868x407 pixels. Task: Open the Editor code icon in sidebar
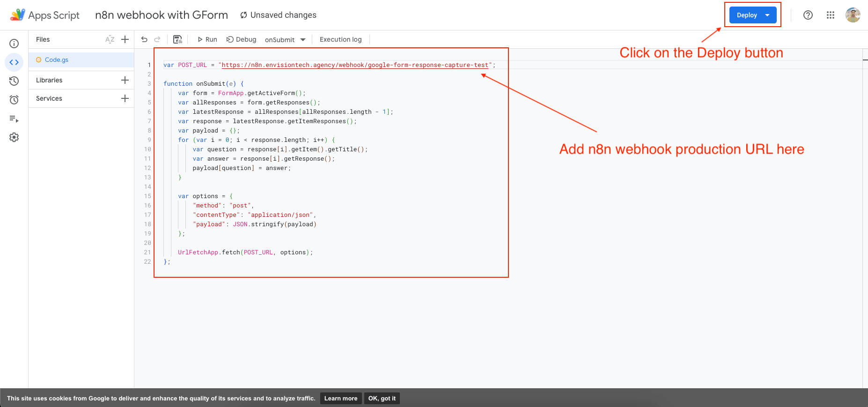14,62
